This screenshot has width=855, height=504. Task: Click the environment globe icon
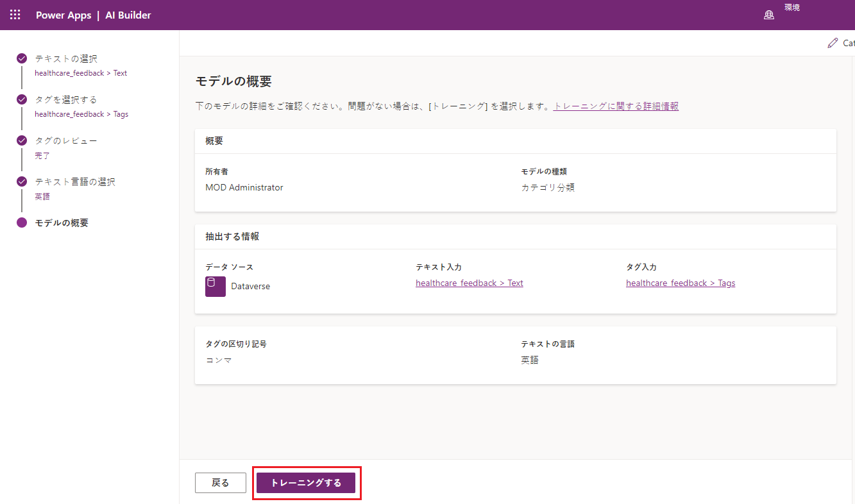[x=769, y=15]
